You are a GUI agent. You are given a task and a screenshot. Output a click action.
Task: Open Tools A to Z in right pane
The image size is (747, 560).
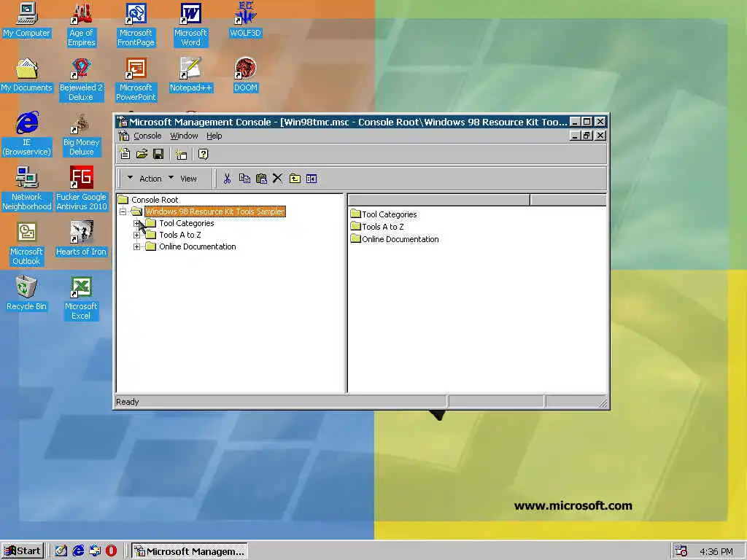click(377, 227)
